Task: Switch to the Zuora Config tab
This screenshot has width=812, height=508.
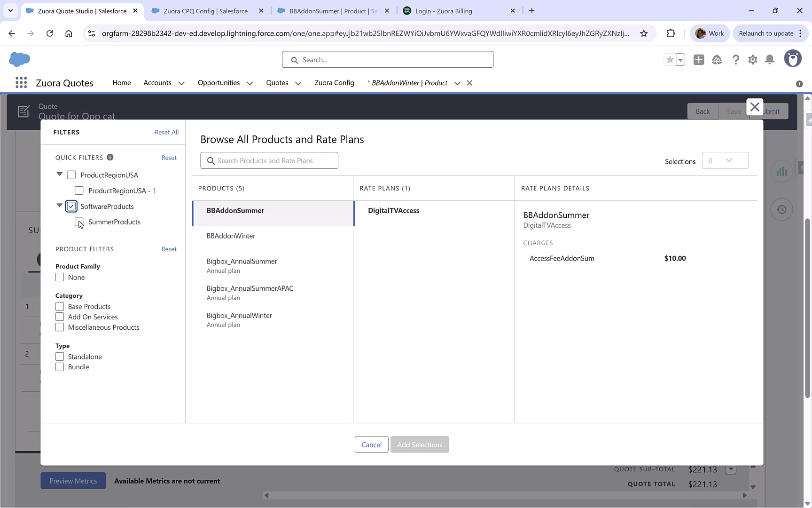Action: tap(334, 83)
